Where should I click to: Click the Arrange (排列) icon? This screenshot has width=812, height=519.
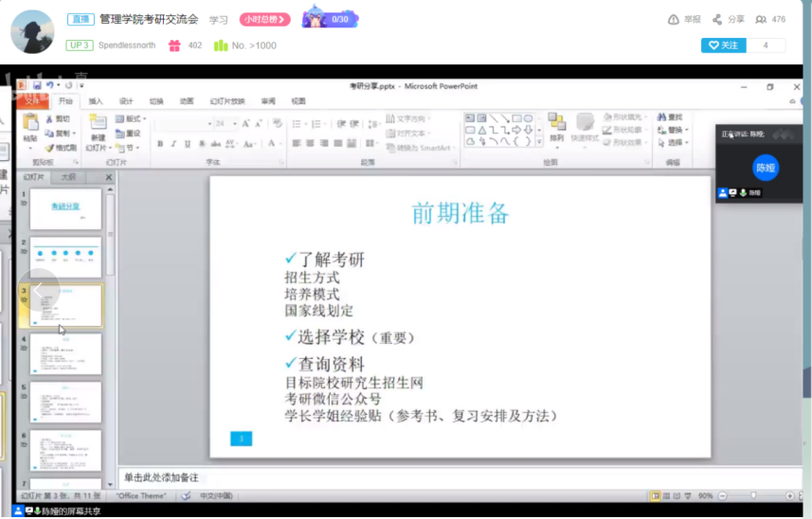point(556,123)
